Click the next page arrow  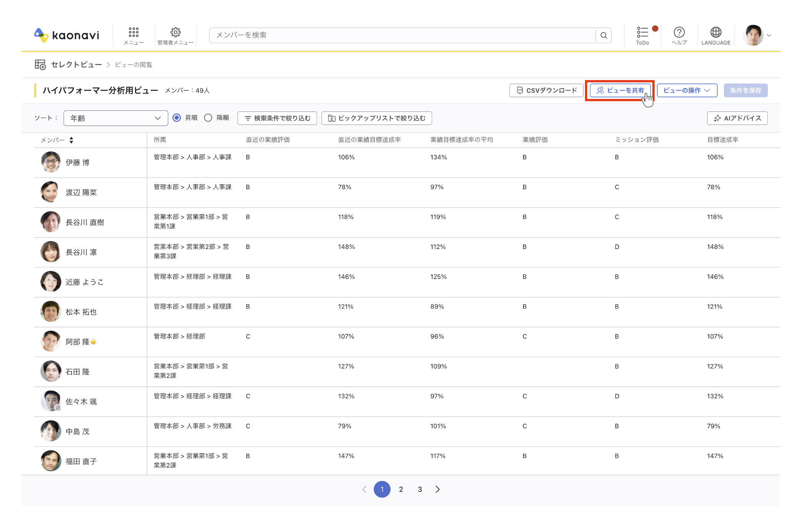click(x=438, y=489)
